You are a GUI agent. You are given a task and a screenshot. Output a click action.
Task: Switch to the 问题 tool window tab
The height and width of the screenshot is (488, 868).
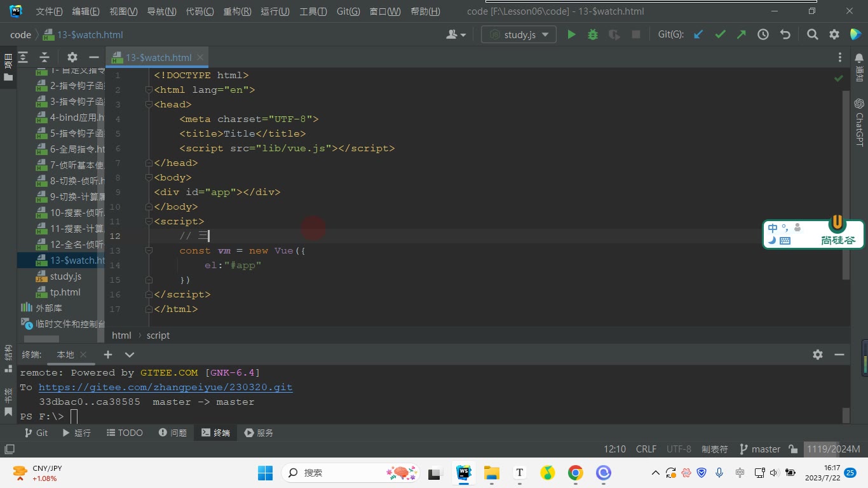pyautogui.click(x=173, y=433)
